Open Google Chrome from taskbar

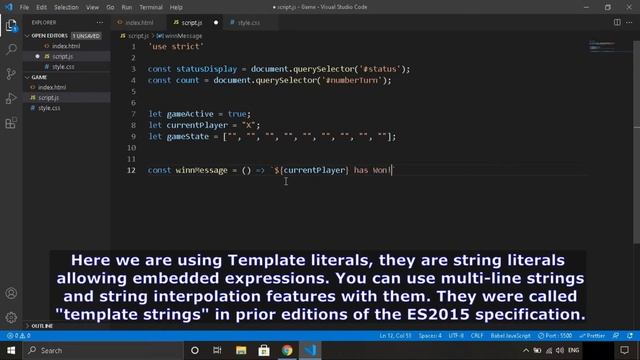287,350
